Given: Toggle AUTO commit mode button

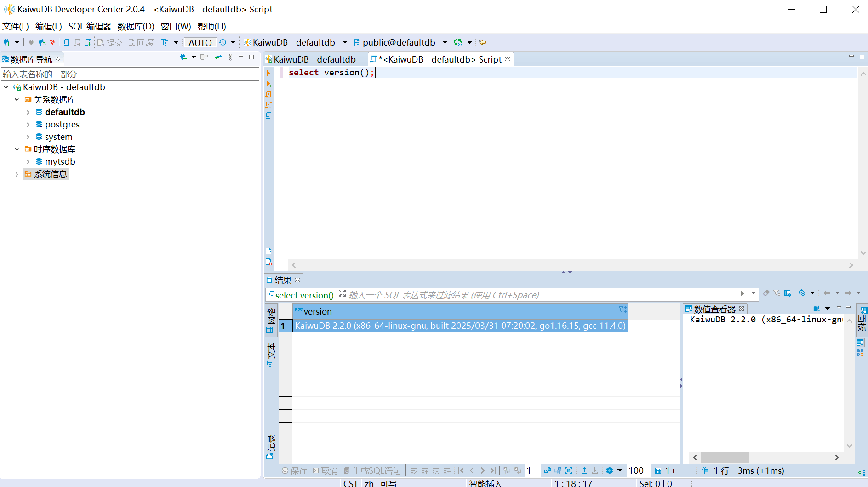Looking at the screenshot, I should pyautogui.click(x=200, y=42).
